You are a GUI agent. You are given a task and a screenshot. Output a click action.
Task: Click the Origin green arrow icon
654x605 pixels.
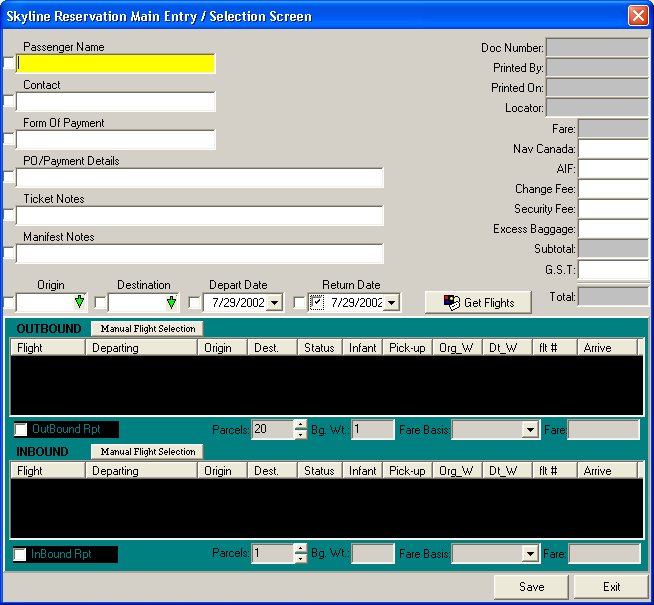(x=79, y=302)
